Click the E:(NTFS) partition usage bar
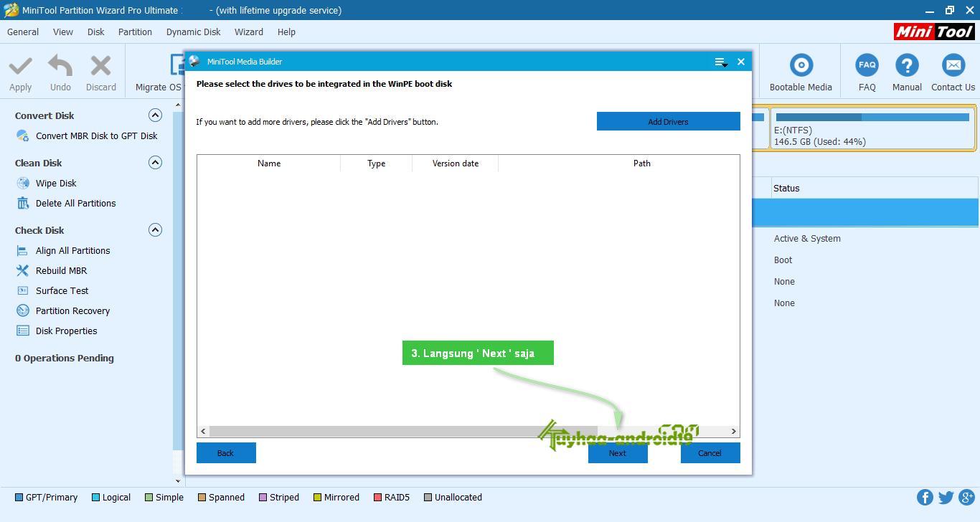 click(872, 117)
